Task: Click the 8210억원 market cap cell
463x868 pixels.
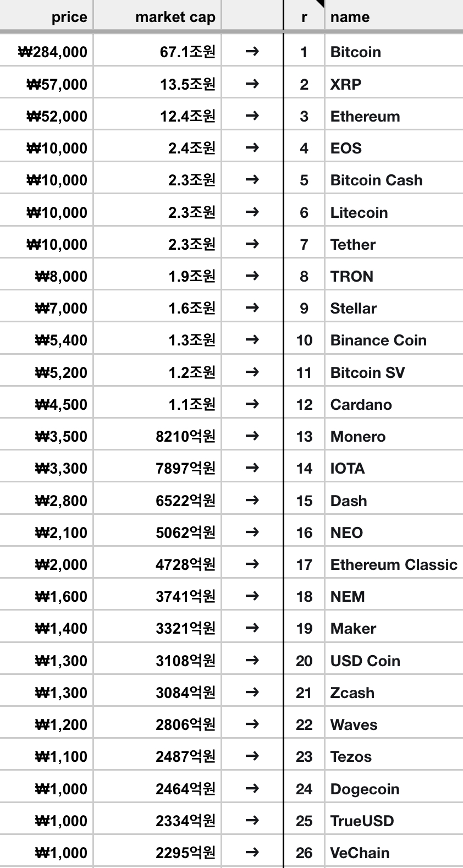Action: pyautogui.click(x=157, y=436)
